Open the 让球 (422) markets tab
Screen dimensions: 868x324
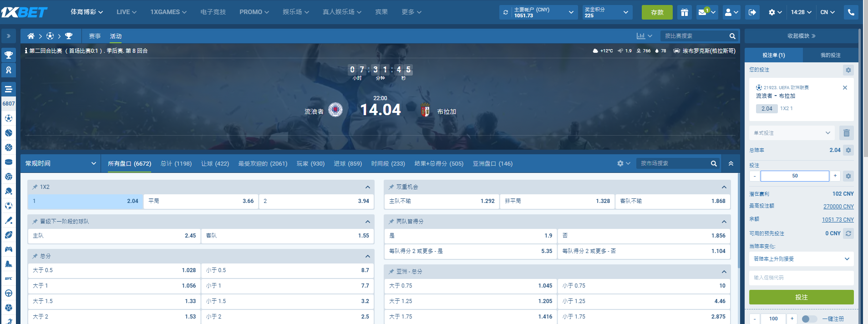tap(215, 163)
